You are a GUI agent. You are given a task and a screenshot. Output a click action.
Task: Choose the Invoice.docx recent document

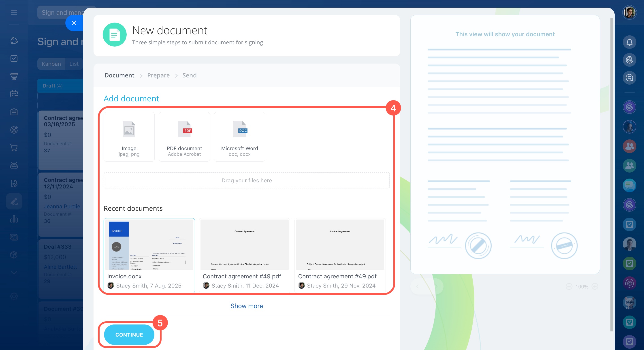click(149, 255)
